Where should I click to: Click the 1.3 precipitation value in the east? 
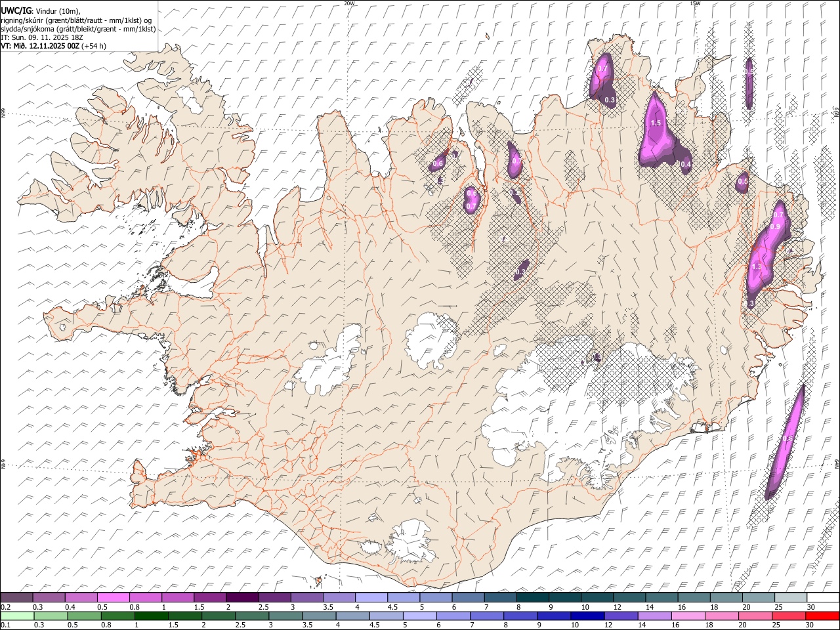click(x=757, y=266)
